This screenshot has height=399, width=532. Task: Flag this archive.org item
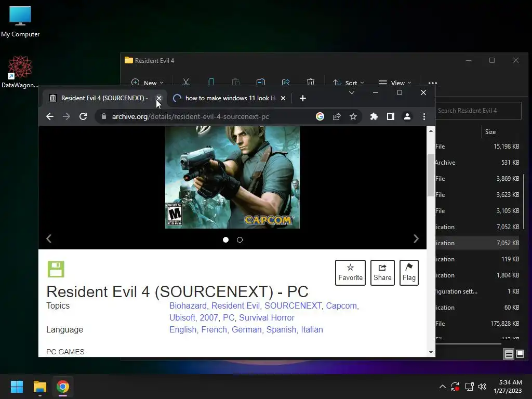[409, 273]
